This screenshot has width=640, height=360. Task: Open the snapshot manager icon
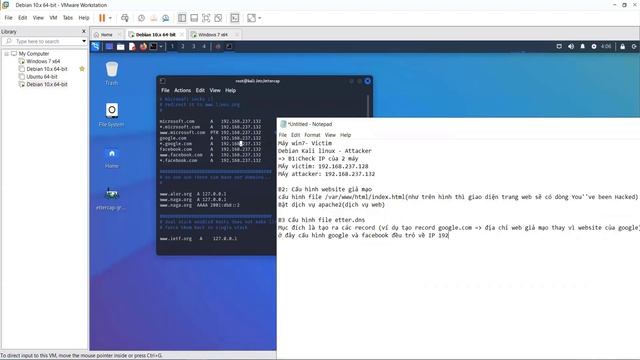click(165, 18)
